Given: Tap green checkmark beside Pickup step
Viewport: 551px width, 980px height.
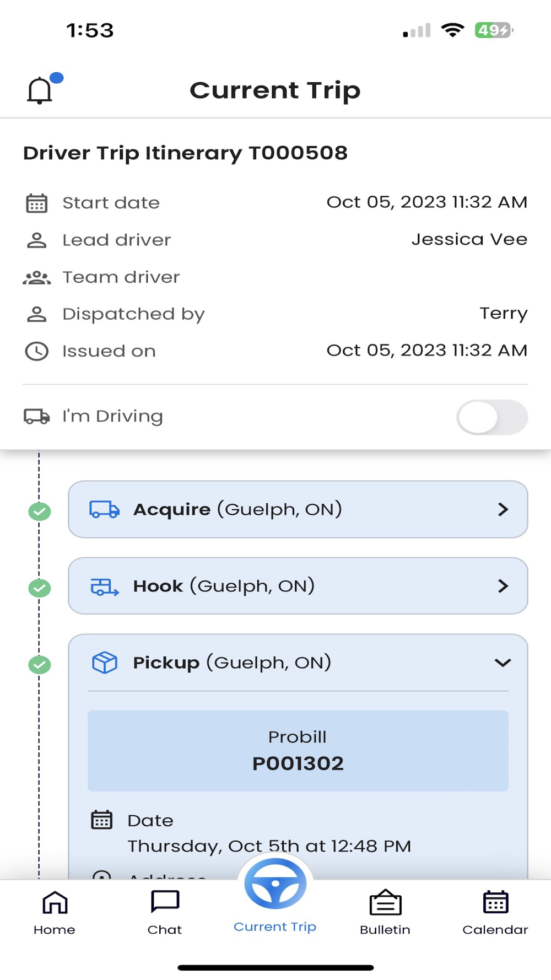Looking at the screenshot, I should point(40,665).
